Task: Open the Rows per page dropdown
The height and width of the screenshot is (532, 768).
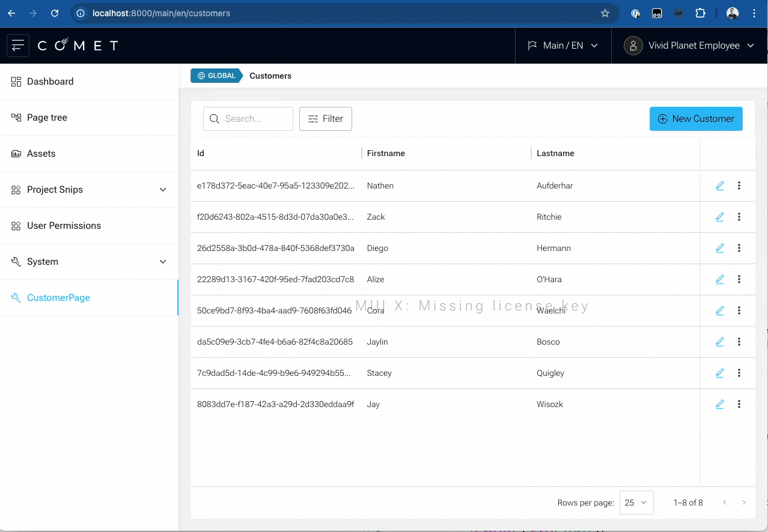Action: (x=636, y=502)
